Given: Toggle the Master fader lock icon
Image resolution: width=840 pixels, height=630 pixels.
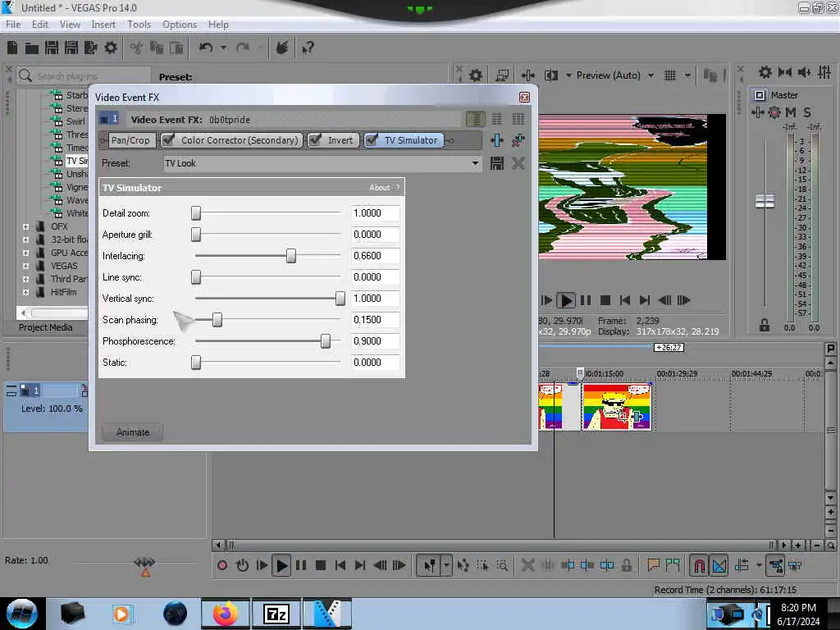Looking at the screenshot, I should coord(765,325).
